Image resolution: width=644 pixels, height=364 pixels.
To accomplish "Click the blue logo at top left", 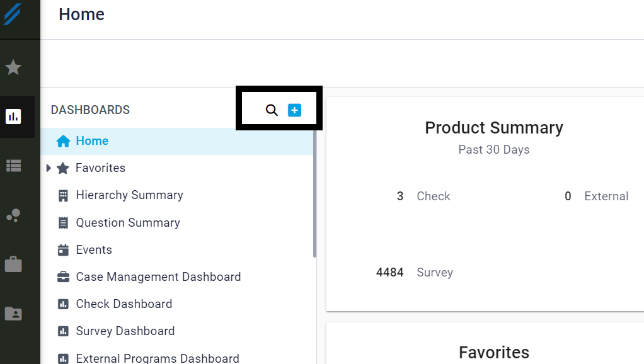I will 13,14.
